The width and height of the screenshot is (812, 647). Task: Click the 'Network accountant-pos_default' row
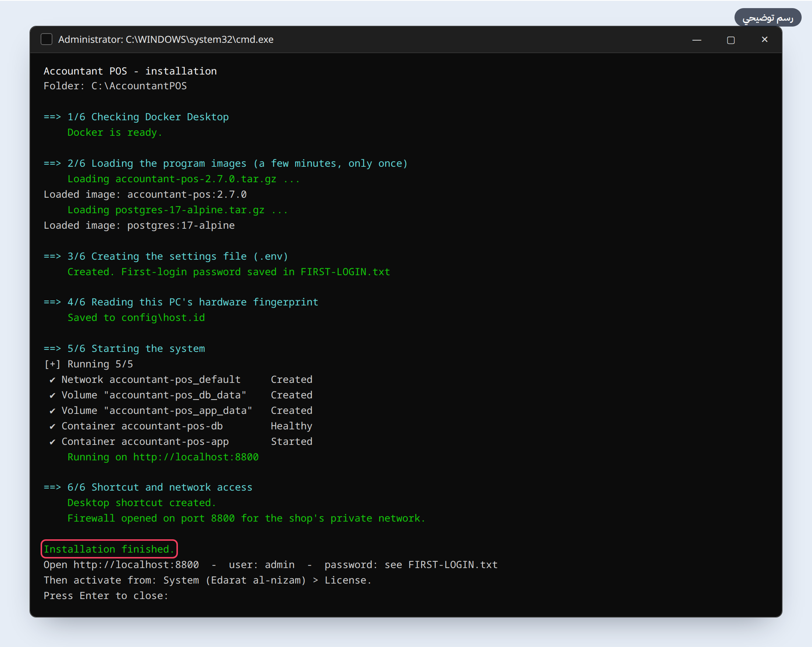pos(181,380)
